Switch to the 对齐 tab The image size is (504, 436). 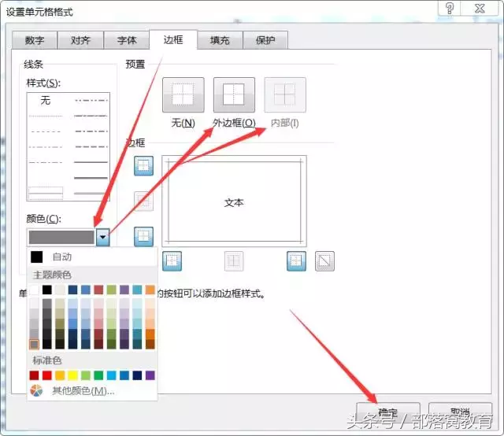click(x=80, y=40)
